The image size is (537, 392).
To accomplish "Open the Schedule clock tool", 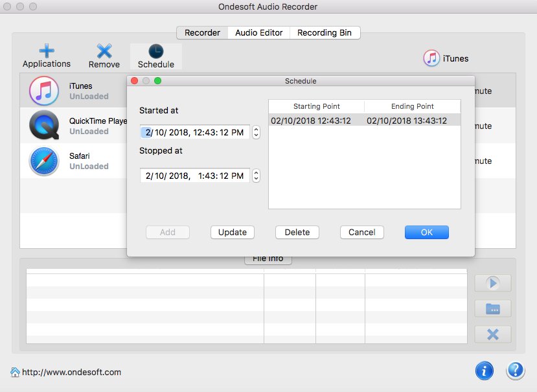I will click(x=156, y=52).
